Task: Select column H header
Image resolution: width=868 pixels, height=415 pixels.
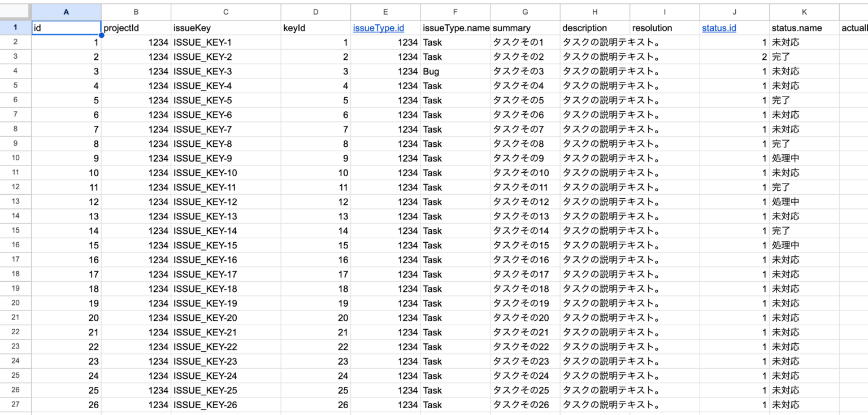Action: pyautogui.click(x=594, y=12)
